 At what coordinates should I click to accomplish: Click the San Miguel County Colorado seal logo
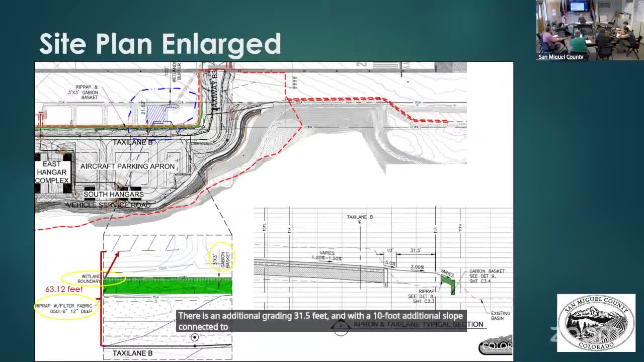pos(596,323)
